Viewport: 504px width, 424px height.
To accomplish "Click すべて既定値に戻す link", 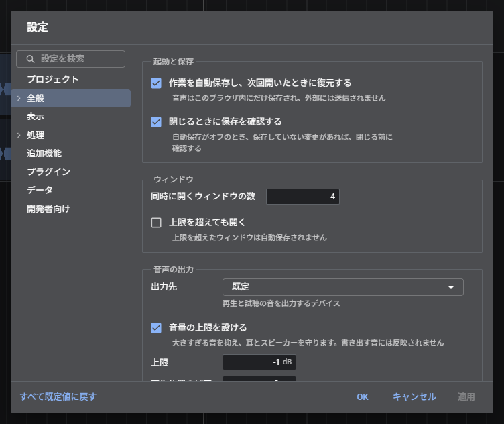I will coord(58,396).
